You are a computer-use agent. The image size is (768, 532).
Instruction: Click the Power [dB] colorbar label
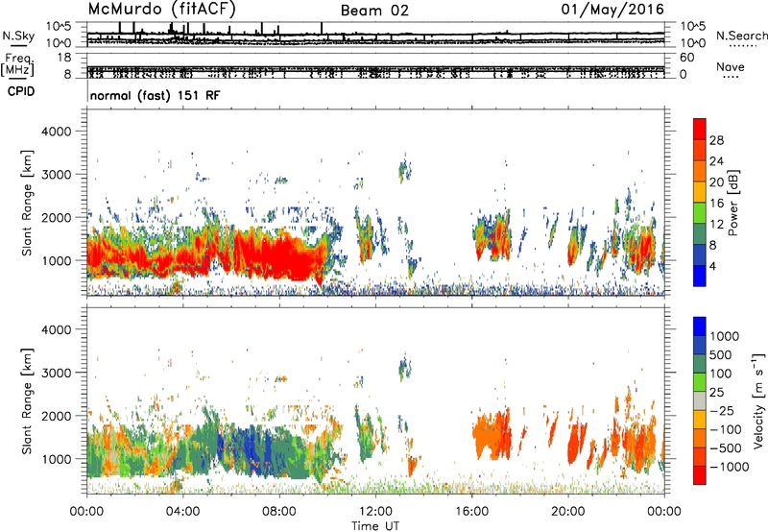pyautogui.click(x=732, y=203)
